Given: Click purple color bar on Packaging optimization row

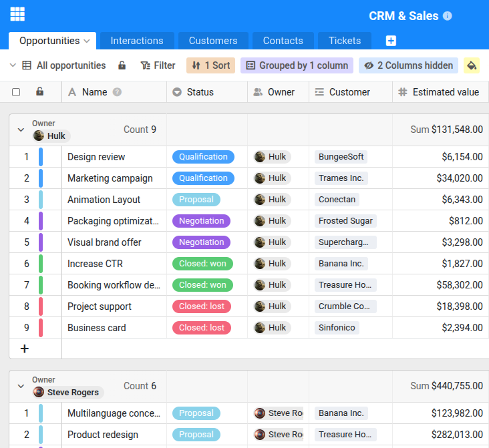Looking at the screenshot, I should 41,221.
